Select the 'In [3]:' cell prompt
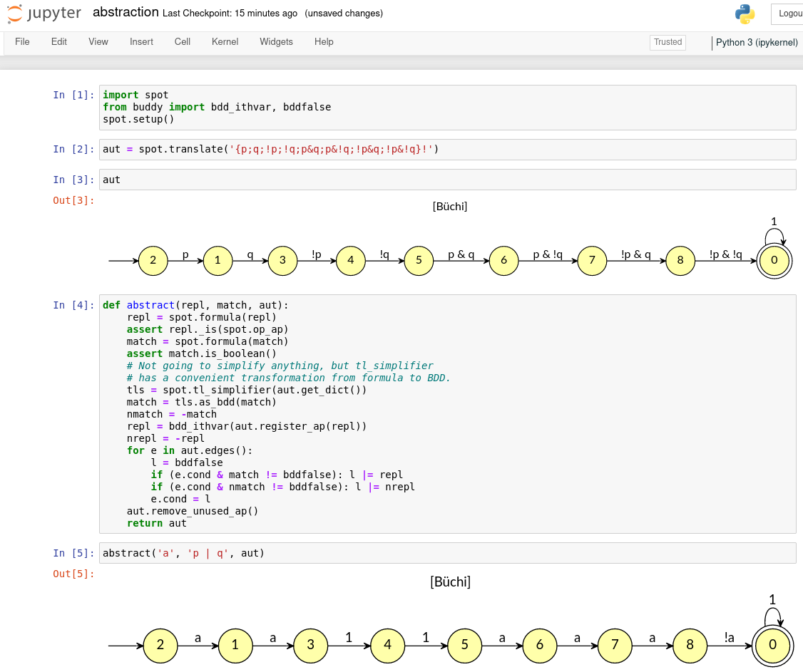 tap(73, 180)
